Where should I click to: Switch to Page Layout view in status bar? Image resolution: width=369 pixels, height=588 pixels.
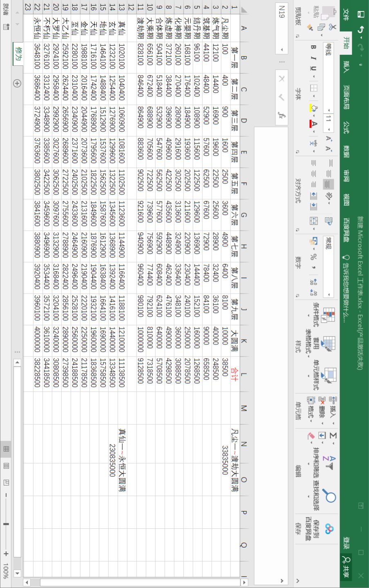(x=6, y=465)
